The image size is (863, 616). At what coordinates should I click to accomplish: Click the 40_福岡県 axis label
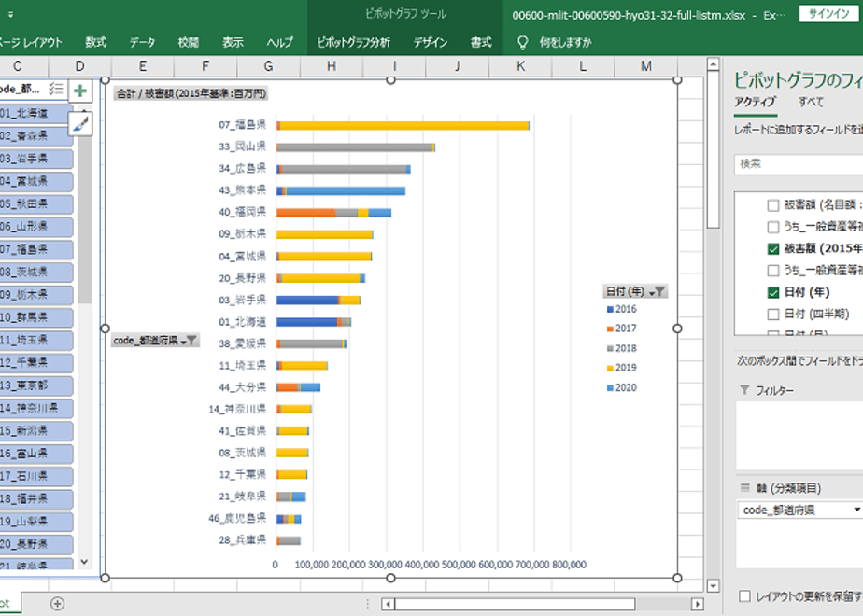click(x=242, y=212)
